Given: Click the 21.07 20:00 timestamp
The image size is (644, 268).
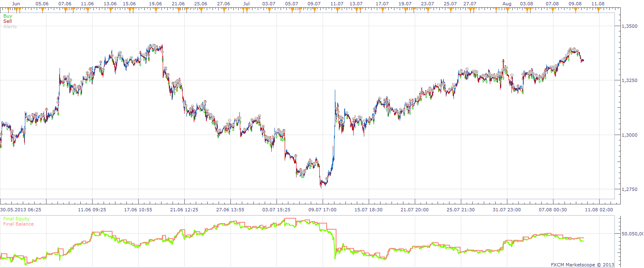Looking at the screenshot, I should pos(415,210).
